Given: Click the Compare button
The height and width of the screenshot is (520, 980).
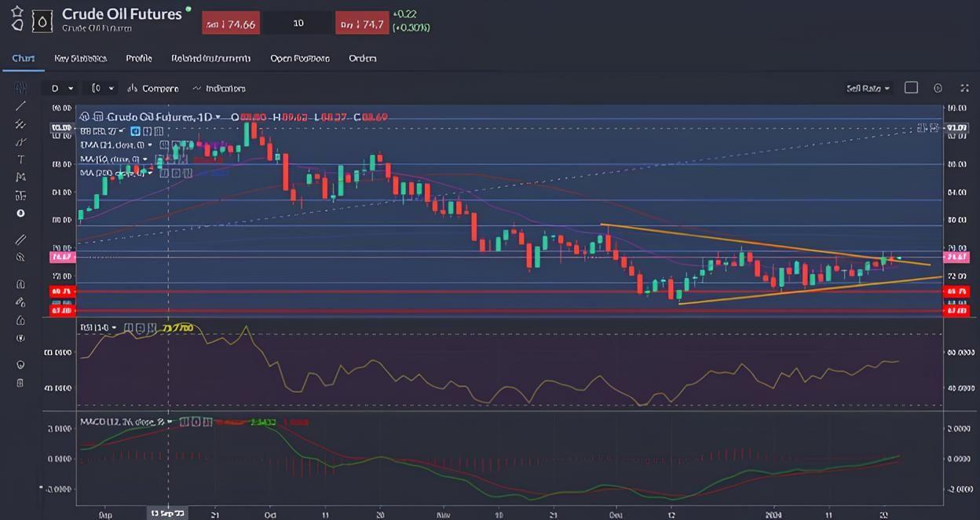Looking at the screenshot, I should [x=153, y=89].
